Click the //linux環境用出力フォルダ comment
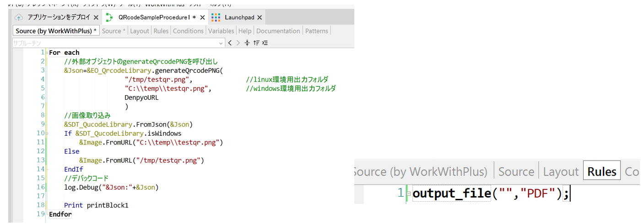The image size is (644, 224). pyautogui.click(x=287, y=79)
